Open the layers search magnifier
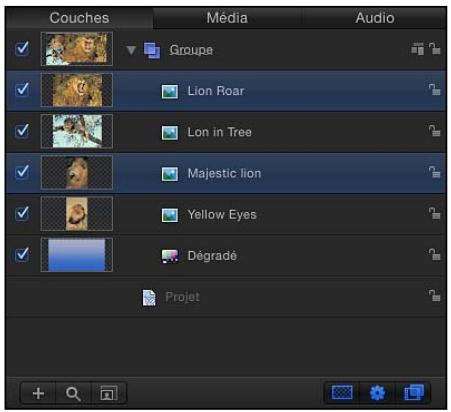This screenshot has width=451, height=412. coord(73,393)
